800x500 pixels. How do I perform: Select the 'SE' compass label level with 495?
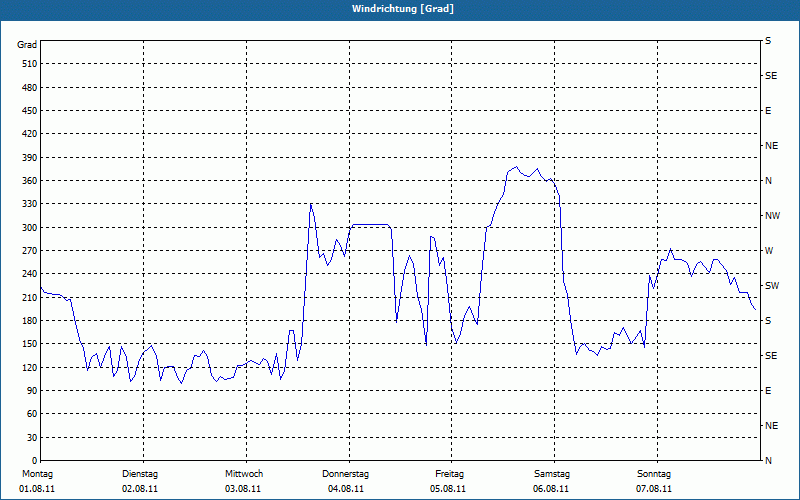(x=771, y=76)
